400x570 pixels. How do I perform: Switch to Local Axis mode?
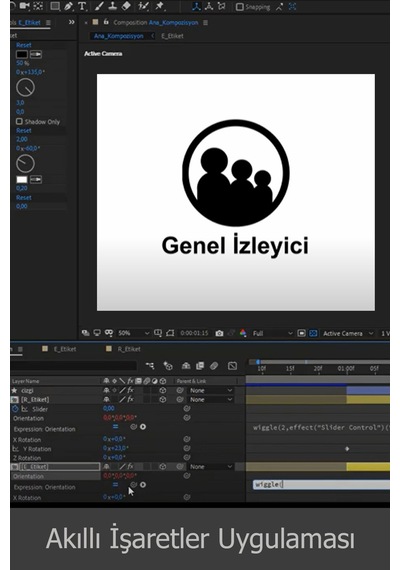pyautogui.click(x=196, y=6)
